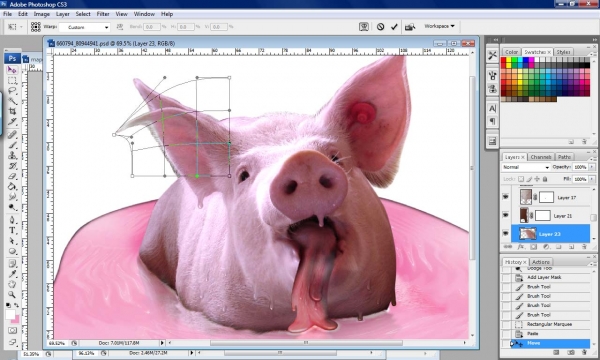Toggle lock image pixels in Layers panel

pyautogui.click(x=529, y=179)
